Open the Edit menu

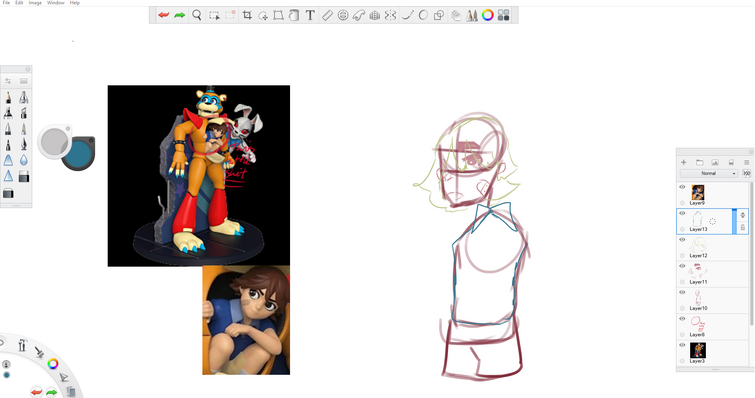(19, 2)
